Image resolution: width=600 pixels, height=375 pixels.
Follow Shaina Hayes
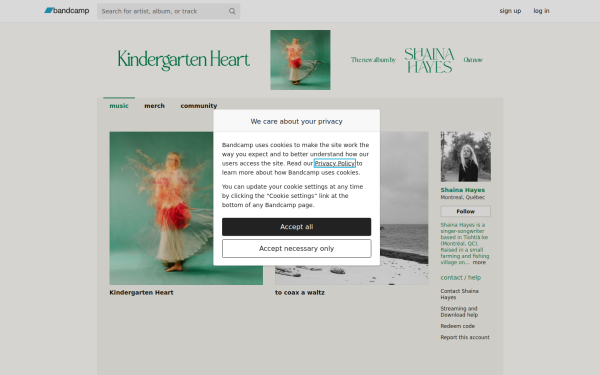465,211
